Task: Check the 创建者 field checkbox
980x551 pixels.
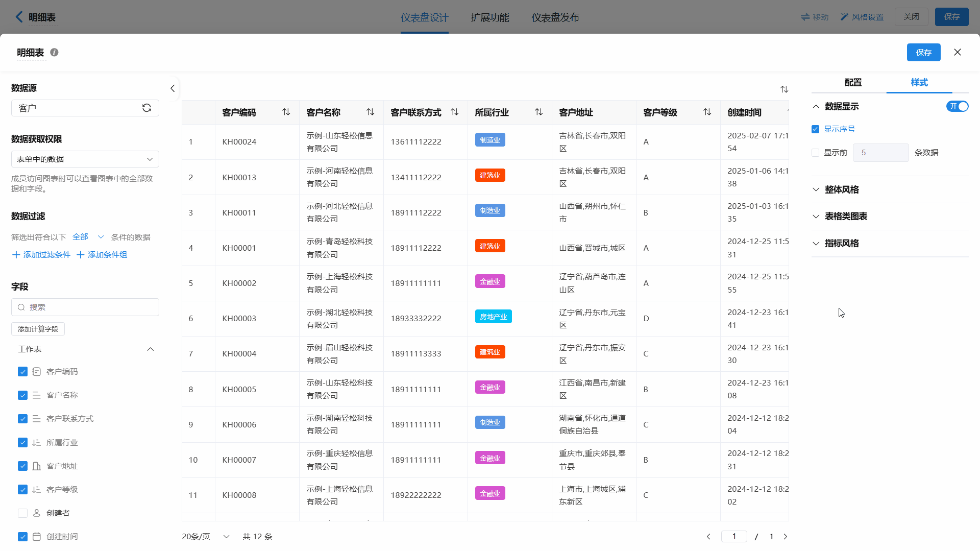Action: click(x=22, y=513)
